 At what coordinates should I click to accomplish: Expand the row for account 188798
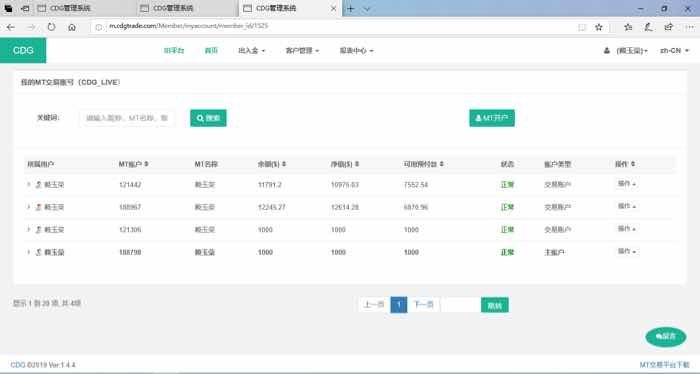point(29,252)
